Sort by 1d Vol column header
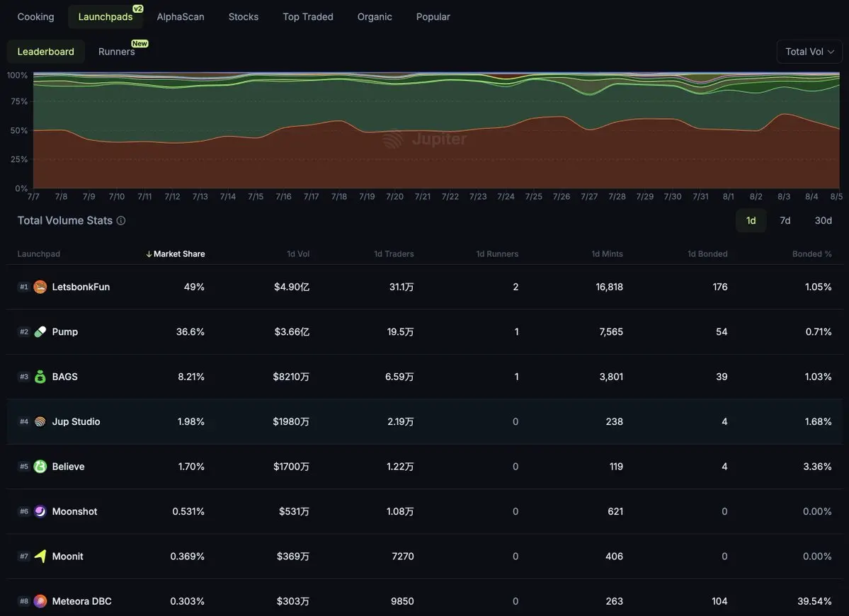This screenshot has height=616, width=849. click(298, 254)
